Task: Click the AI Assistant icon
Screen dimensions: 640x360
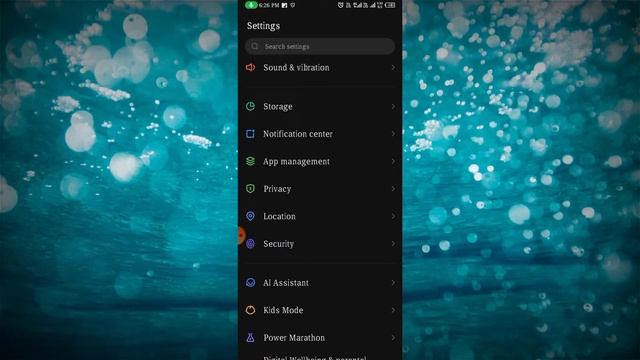Action: [x=250, y=282]
